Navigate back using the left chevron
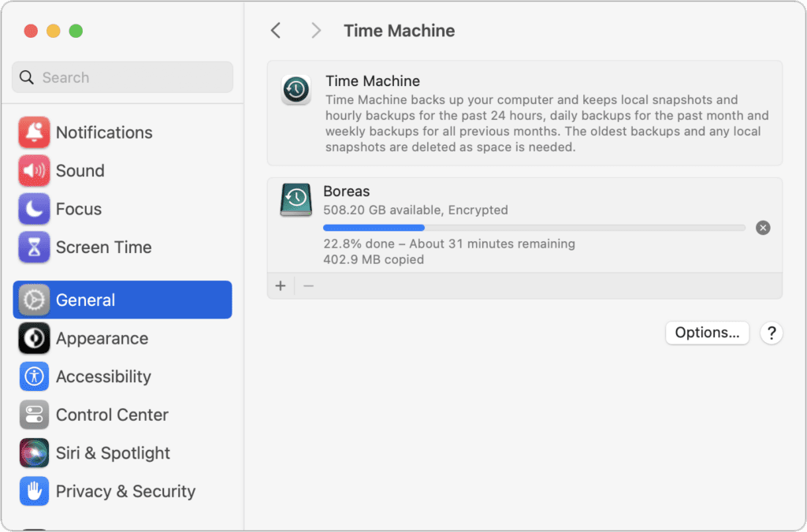 coord(275,30)
